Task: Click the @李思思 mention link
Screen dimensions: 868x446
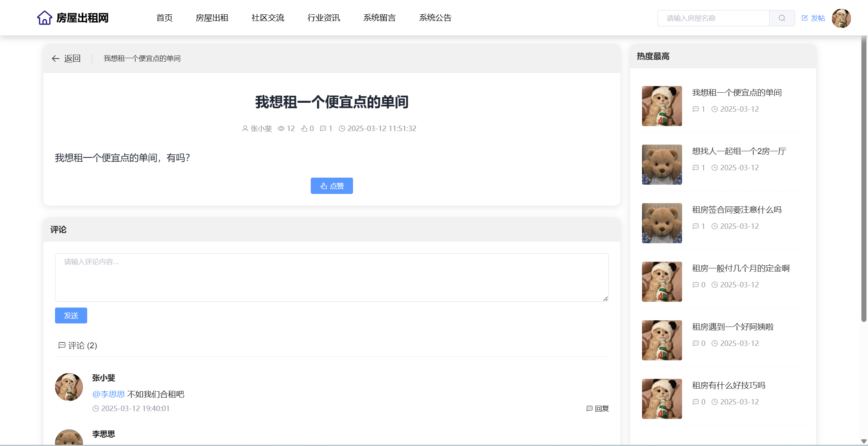Action: click(x=108, y=394)
